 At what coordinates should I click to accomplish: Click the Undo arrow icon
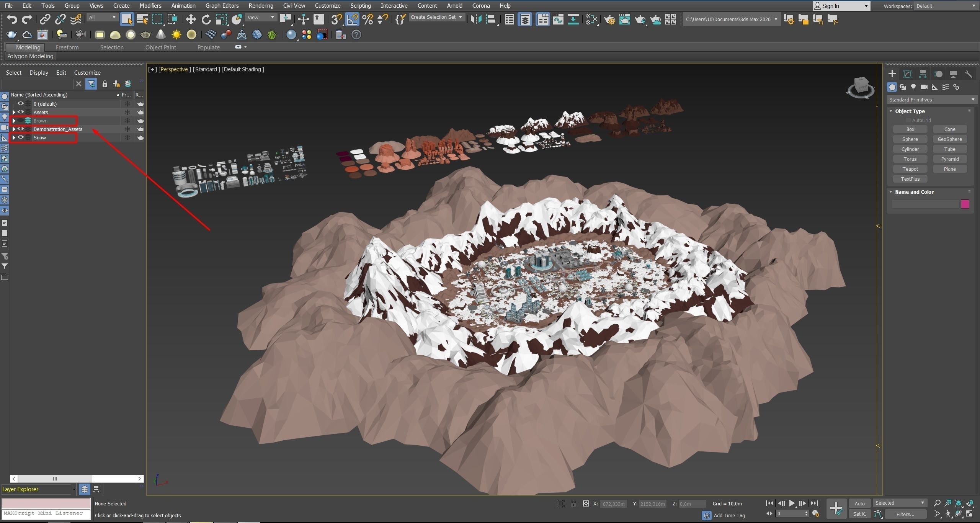coord(11,19)
